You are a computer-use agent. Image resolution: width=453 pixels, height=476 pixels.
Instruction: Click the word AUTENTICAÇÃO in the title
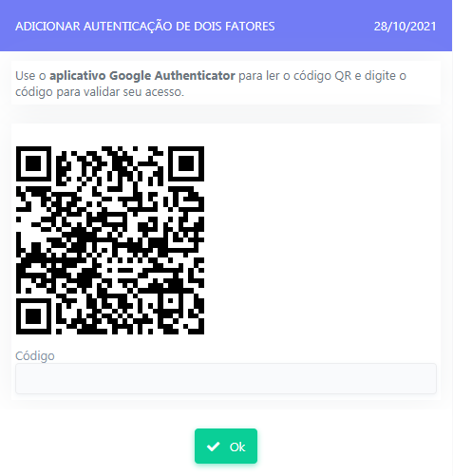(x=128, y=26)
